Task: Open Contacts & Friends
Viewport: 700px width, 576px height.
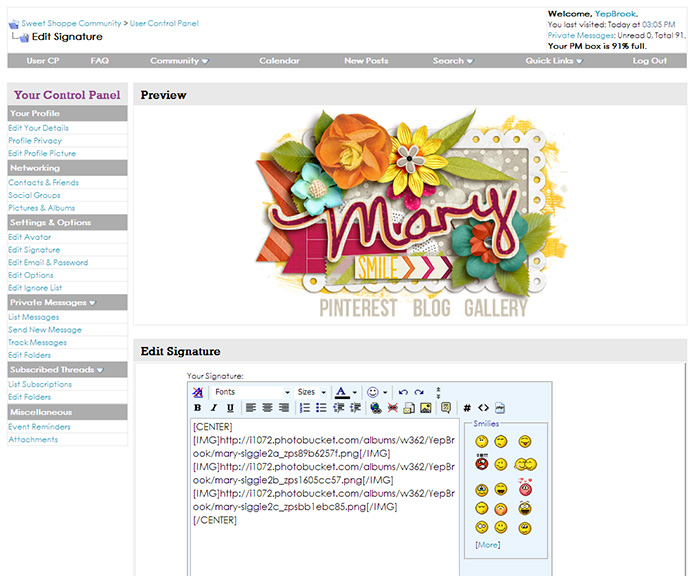Action: coord(43,183)
